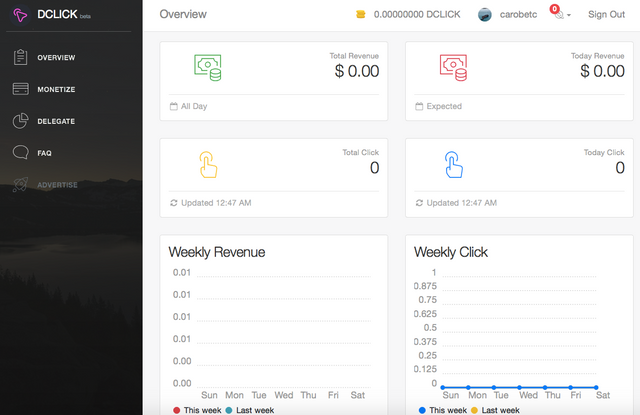Click the Monetize card icon in sidebar
The image size is (640, 415).
20,89
